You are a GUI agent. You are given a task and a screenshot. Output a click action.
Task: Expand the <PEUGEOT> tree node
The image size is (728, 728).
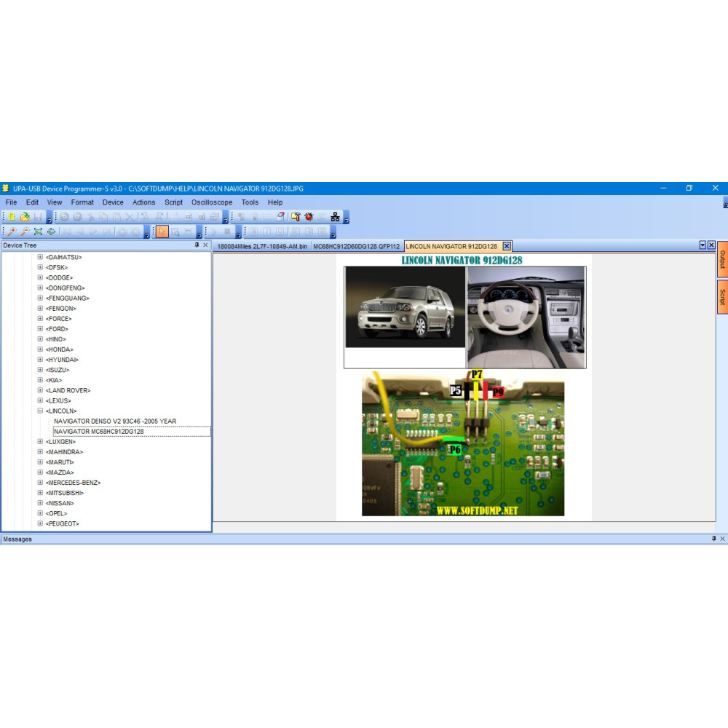pos(40,523)
